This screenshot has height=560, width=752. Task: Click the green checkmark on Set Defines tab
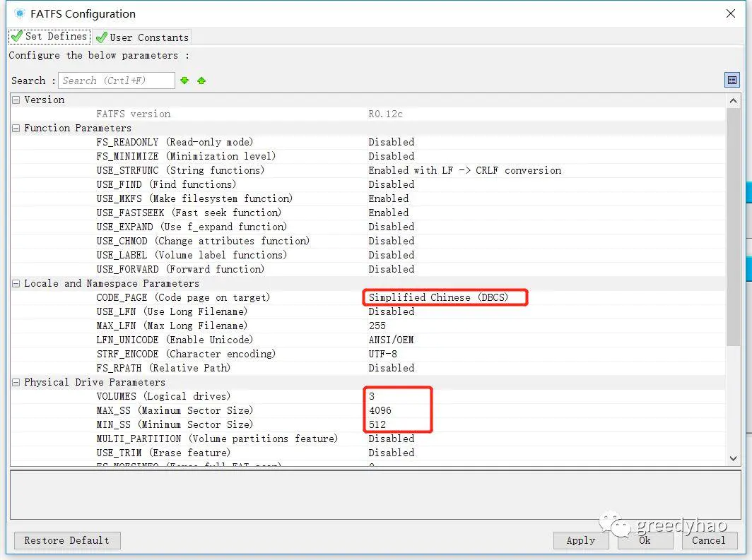click(15, 36)
